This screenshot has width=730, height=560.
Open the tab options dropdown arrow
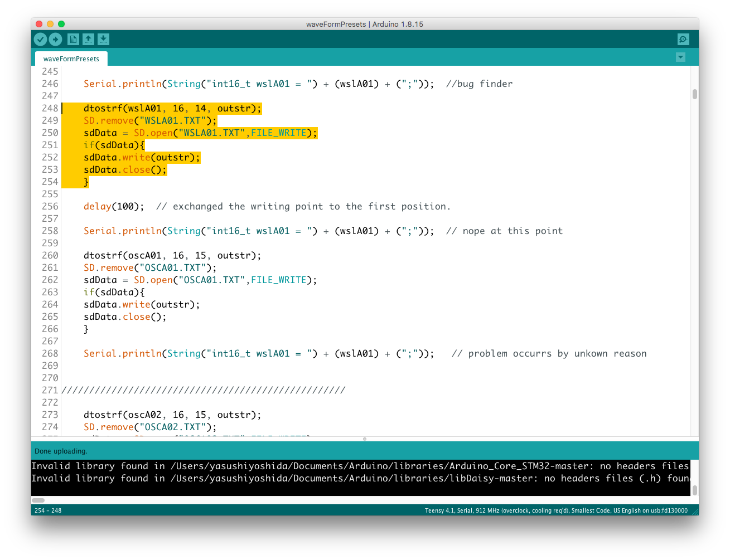point(680,57)
